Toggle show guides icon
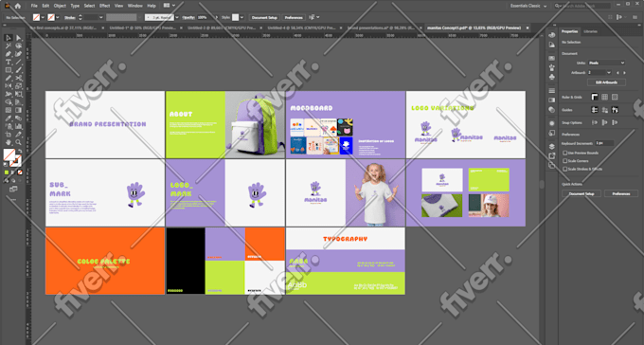This screenshot has height=345, width=644. [x=595, y=110]
